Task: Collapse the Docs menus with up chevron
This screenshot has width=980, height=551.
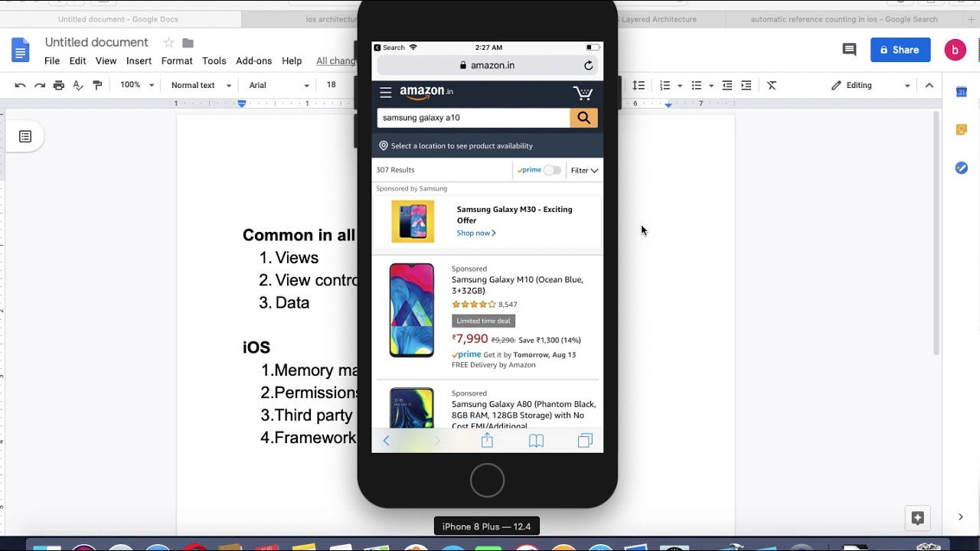Action: click(929, 85)
